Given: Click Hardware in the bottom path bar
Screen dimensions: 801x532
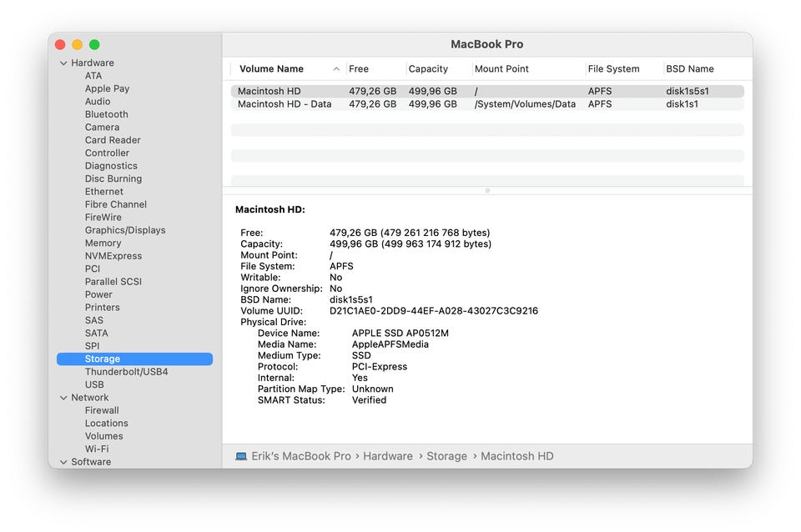Looking at the screenshot, I should [388, 456].
